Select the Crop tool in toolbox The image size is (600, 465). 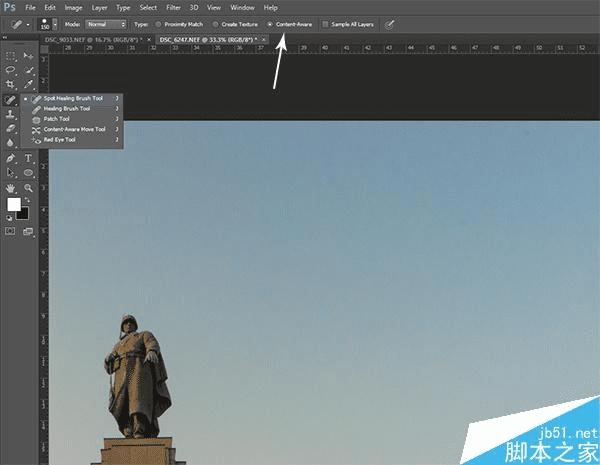coord(11,85)
